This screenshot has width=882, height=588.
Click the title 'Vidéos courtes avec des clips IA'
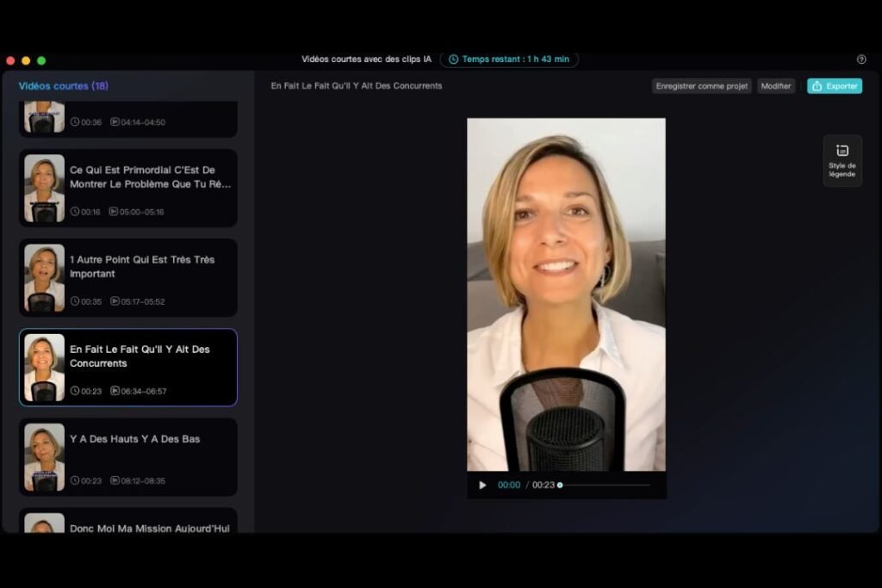[366, 59]
